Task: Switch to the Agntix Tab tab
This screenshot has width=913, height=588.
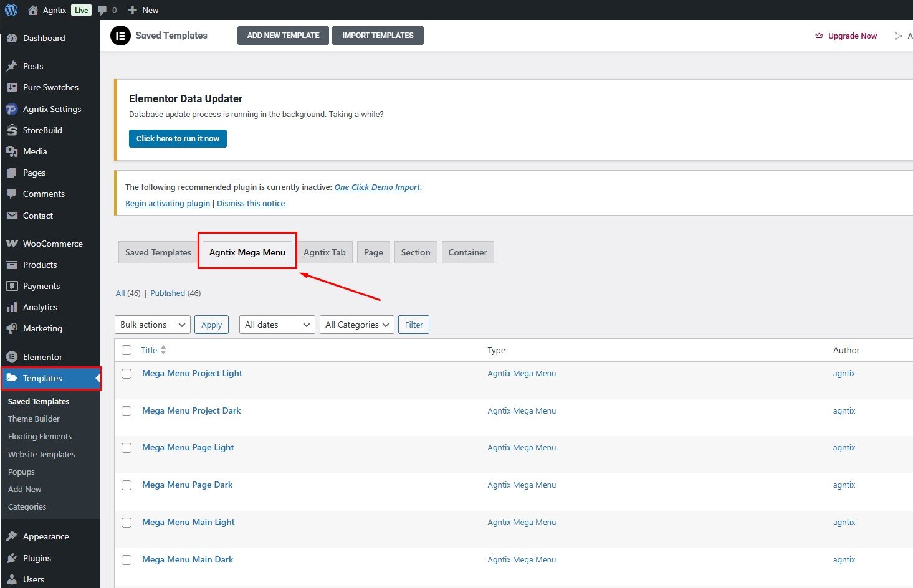Action: 324,252
